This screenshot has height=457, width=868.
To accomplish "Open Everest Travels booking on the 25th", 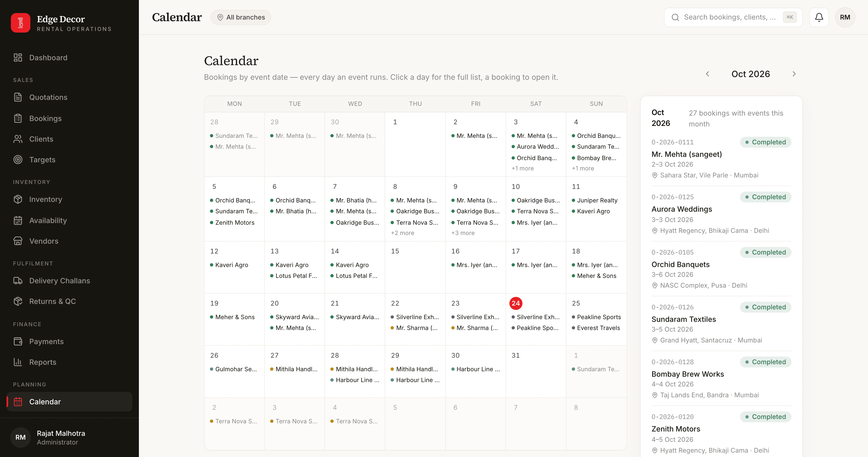I will 596,328.
